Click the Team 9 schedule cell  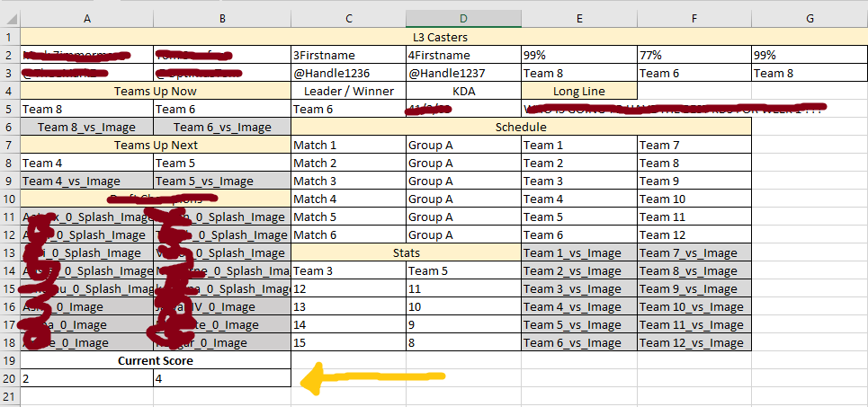click(694, 181)
